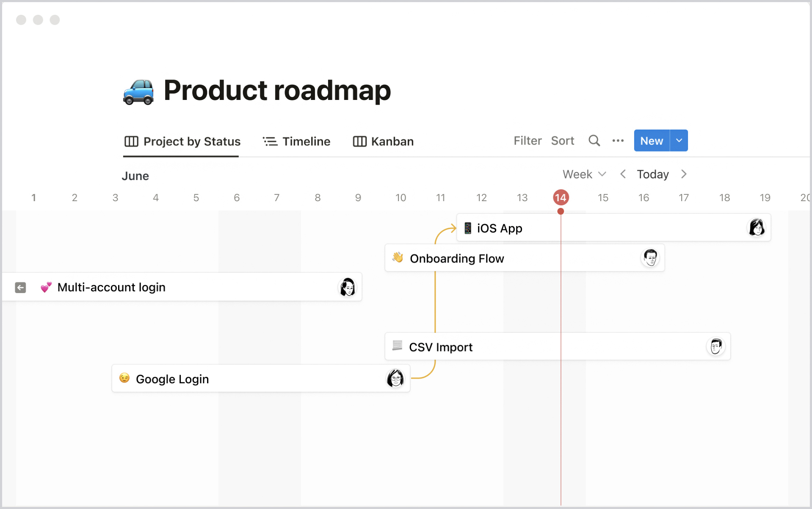812x509 pixels.
Task: Click the car emoji page icon
Action: tap(138, 91)
